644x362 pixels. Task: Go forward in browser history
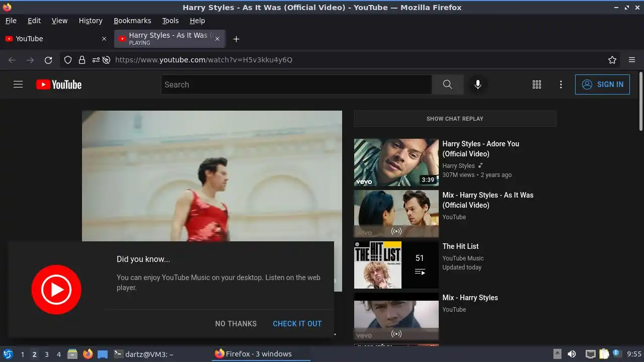[30, 60]
